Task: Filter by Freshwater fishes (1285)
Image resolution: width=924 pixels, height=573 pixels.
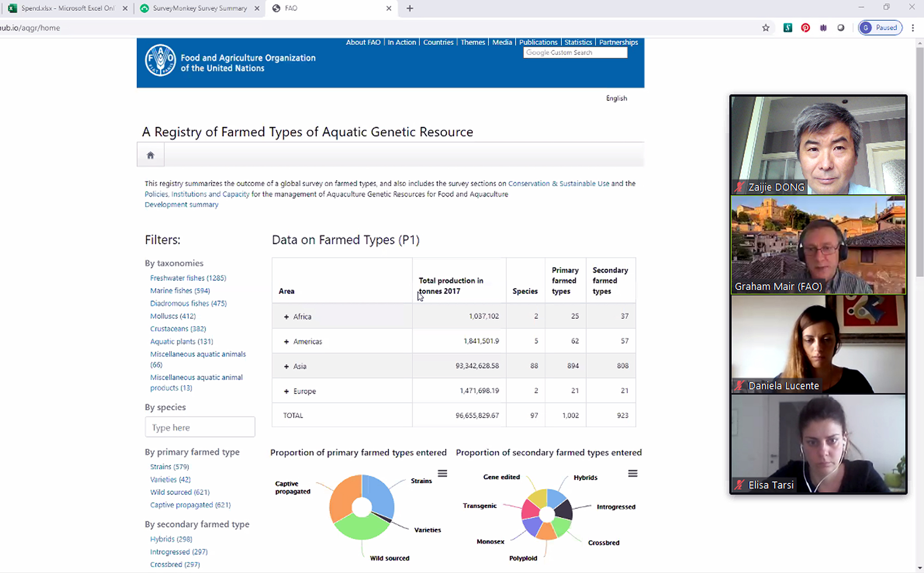Action: pos(188,278)
